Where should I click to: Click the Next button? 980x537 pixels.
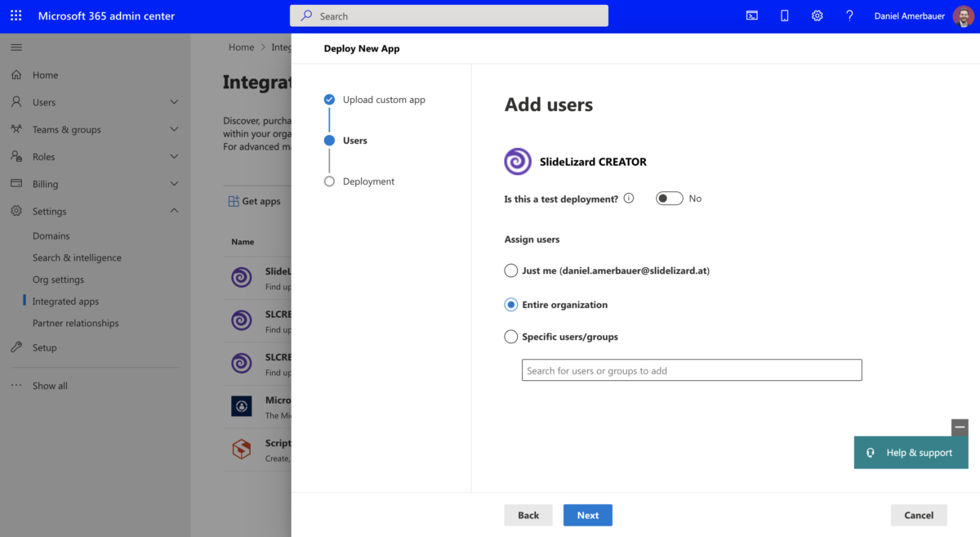click(x=587, y=515)
